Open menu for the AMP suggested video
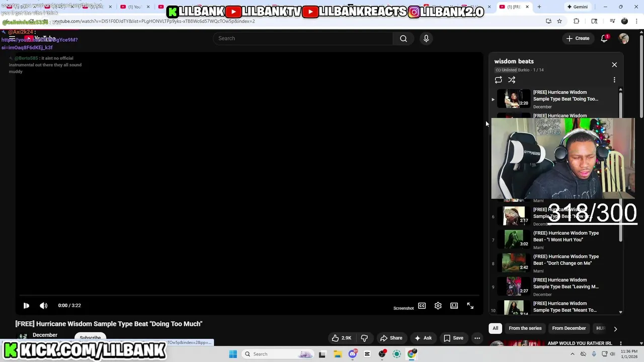Screen dimensions: 644x362 tap(621, 343)
